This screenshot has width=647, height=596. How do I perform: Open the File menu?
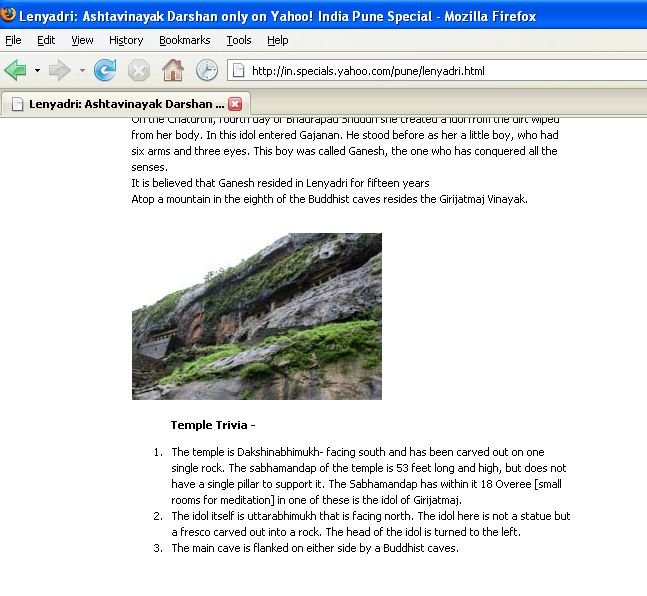(x=13, y=40)
